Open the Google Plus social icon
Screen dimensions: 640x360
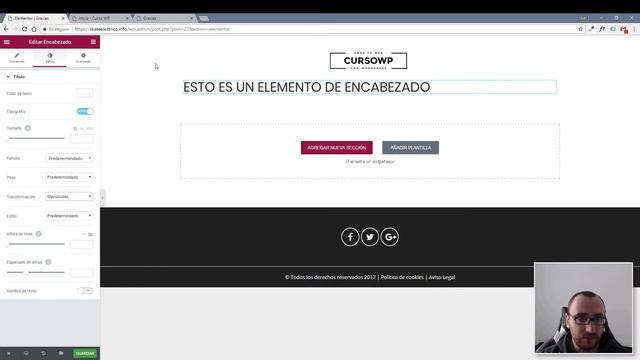(x=390, y=237)
